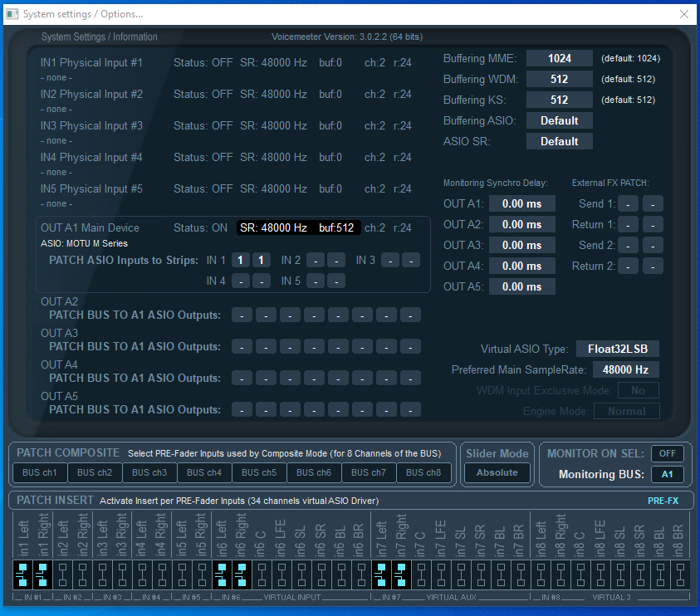
Task: Enable insert for in5 Left channel
Action: pos(181,573)
